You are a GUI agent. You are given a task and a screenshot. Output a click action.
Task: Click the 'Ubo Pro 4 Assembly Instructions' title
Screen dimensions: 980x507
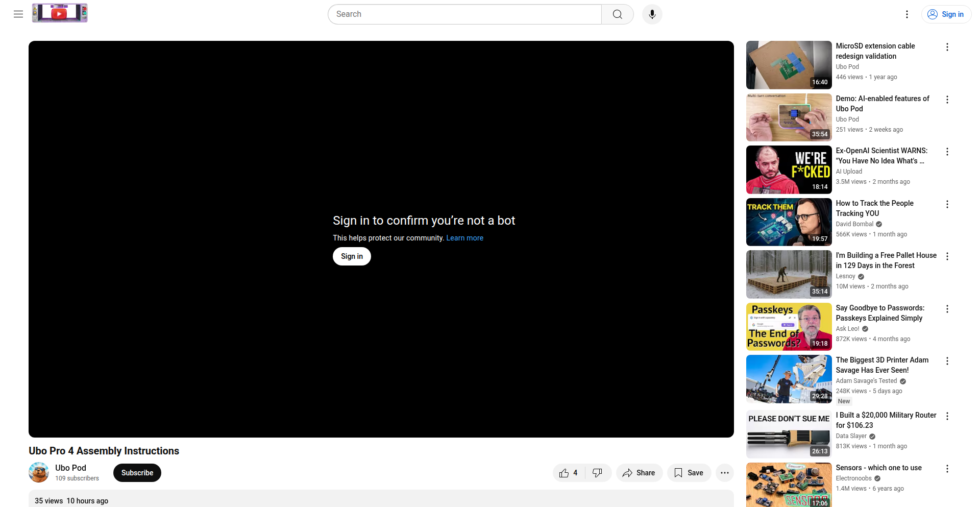click(104, 451)
